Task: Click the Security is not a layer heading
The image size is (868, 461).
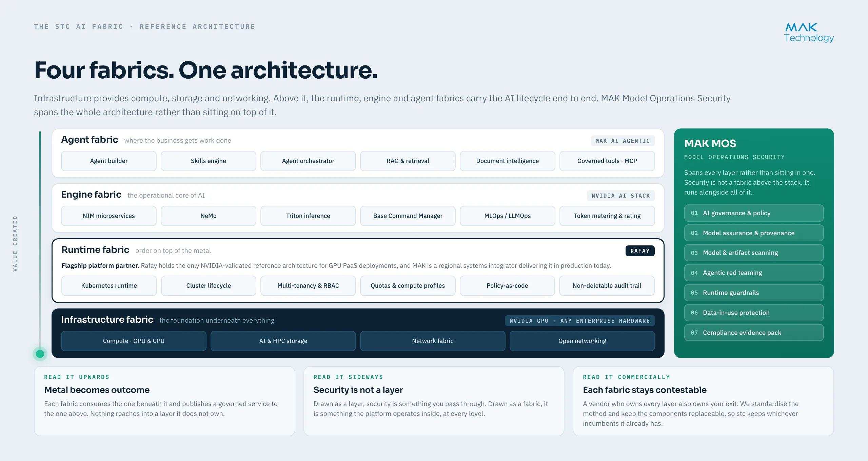Action: 358,390
